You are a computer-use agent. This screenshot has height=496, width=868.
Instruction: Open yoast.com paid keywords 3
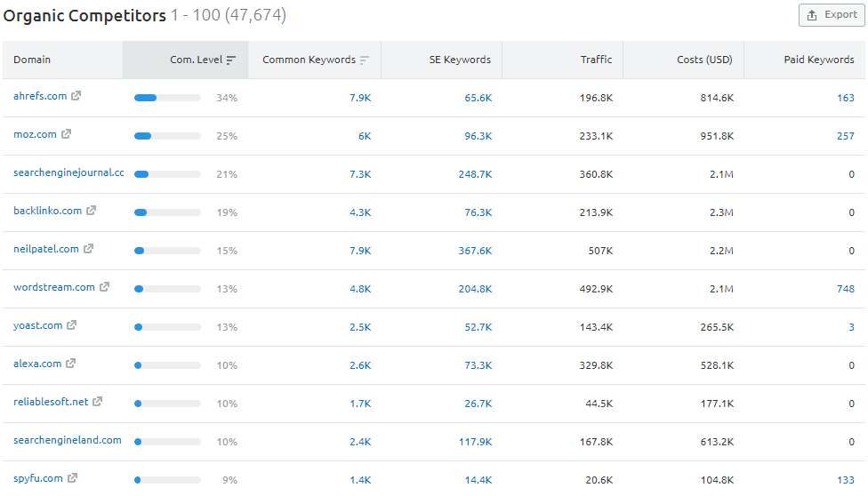(851, 326)
